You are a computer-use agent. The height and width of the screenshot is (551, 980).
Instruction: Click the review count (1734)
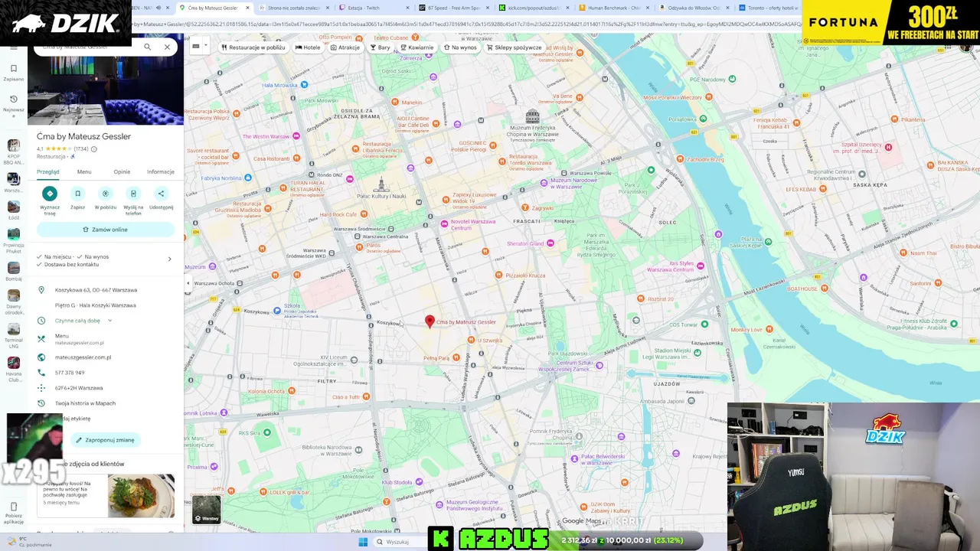point(81,149)
